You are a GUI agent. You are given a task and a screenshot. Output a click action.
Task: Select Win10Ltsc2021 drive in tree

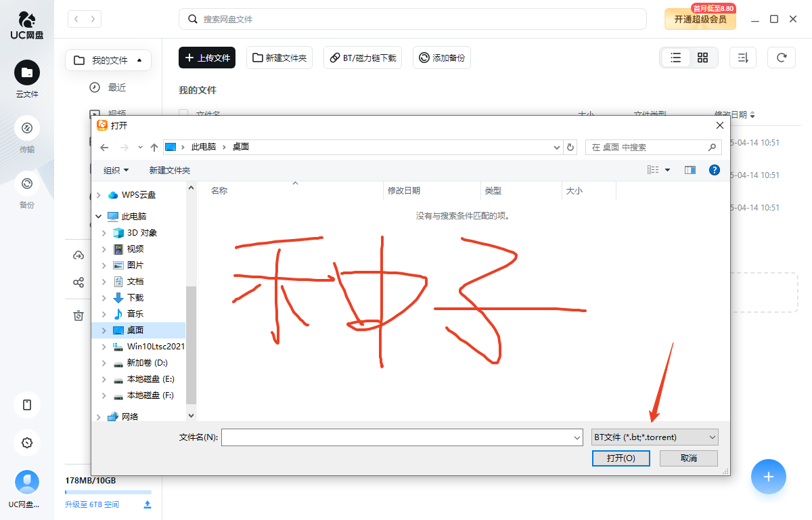pos(148,347)
